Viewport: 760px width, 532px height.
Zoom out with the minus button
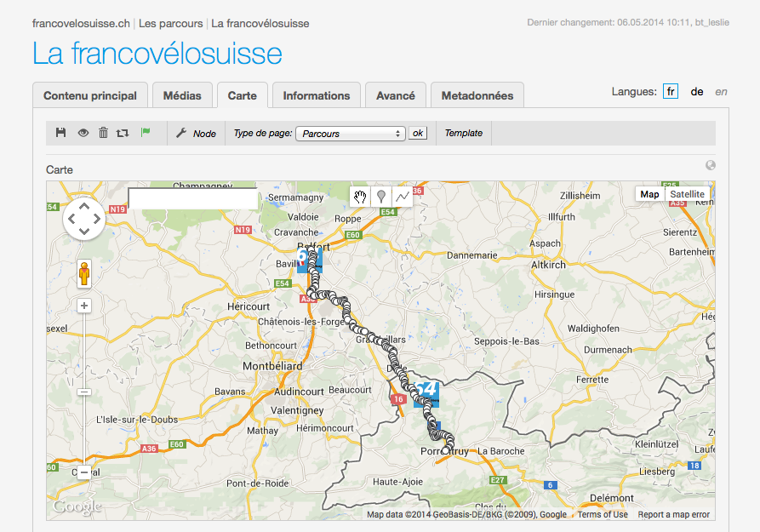tap(84, 472)
